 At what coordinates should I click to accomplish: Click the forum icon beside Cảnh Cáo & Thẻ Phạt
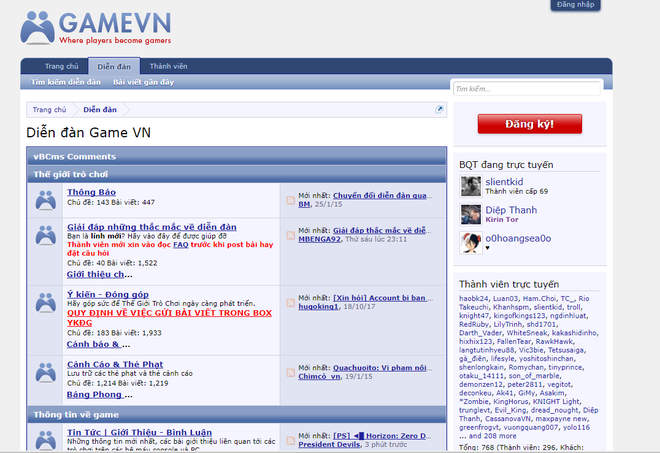point(45,372)
